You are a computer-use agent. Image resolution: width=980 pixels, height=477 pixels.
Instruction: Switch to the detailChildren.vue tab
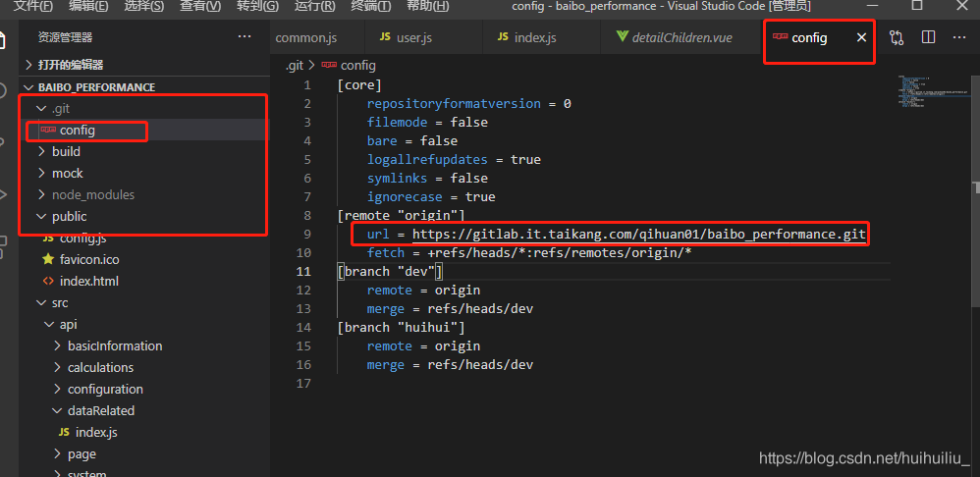(x=681, y=37)
